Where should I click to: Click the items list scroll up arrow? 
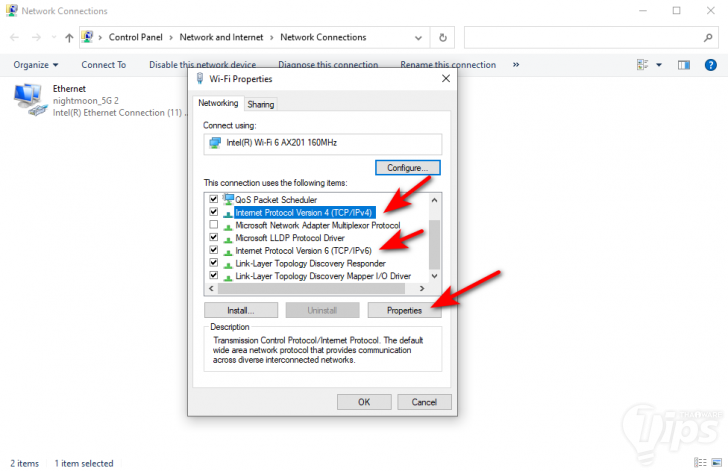coord(435,200)
